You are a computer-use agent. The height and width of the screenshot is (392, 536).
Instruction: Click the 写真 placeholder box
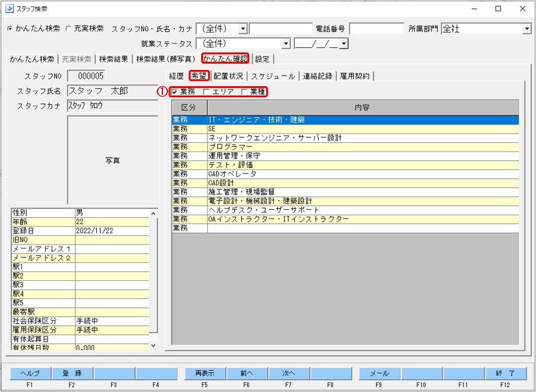[113, 160]
